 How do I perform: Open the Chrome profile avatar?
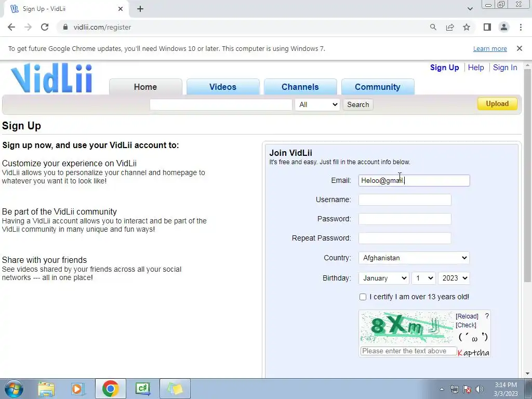pyautogui.click(x=504, y=27)
